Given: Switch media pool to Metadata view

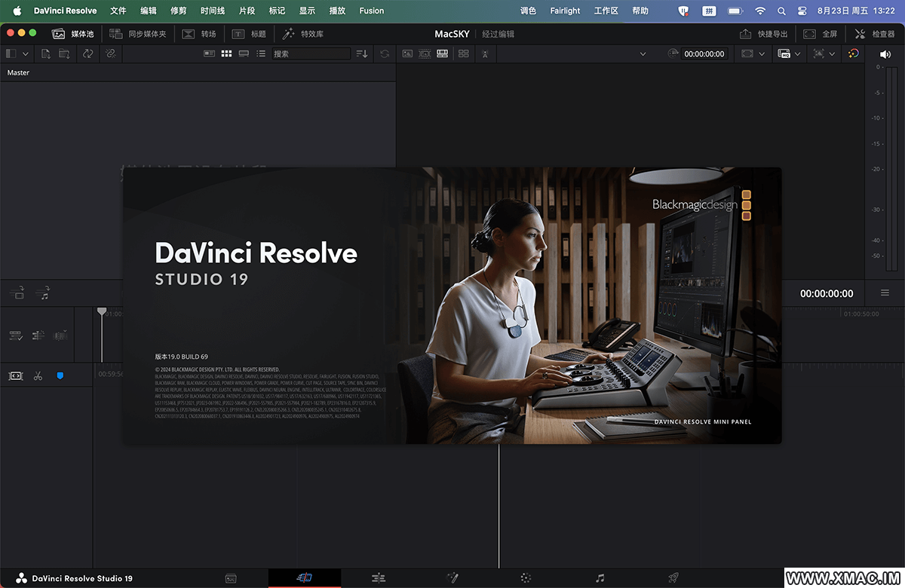Looking at the screenshot, I should 209,54.
